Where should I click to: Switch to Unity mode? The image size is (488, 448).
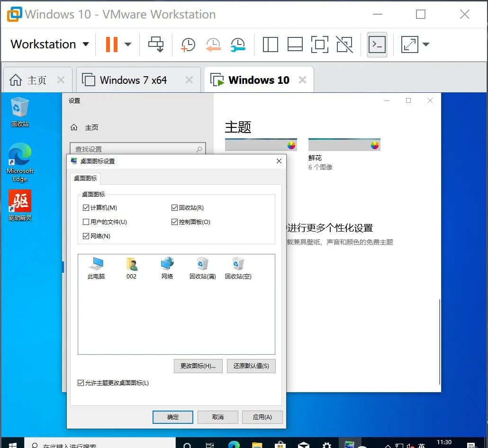344,44
